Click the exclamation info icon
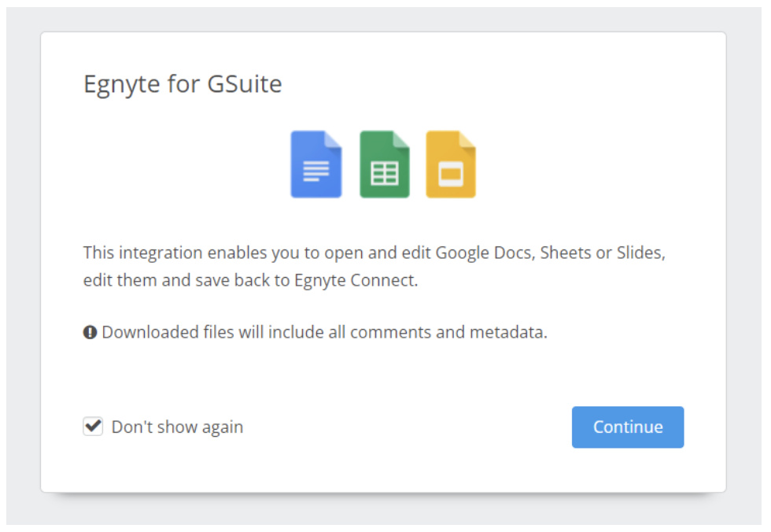Viewport: 771px width, 532px height. tap(90, 333)
